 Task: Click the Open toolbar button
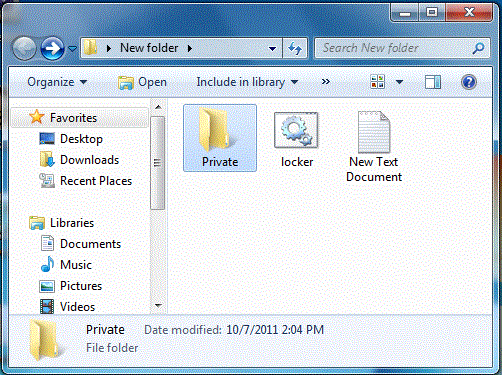click(x=142, y=82)
